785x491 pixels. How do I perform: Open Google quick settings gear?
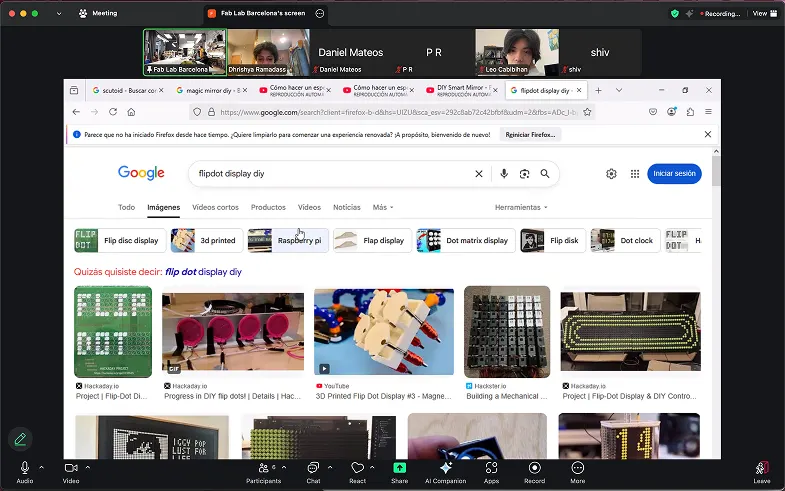point(611,174)
